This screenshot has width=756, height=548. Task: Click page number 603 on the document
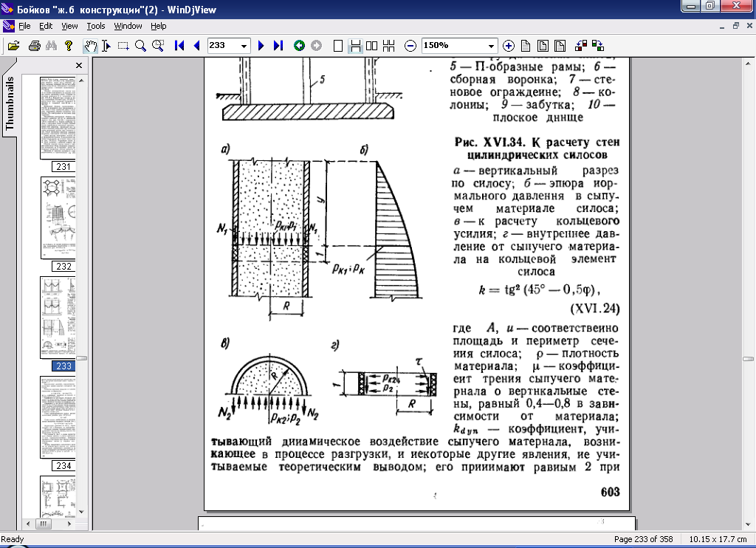point(610,492)
